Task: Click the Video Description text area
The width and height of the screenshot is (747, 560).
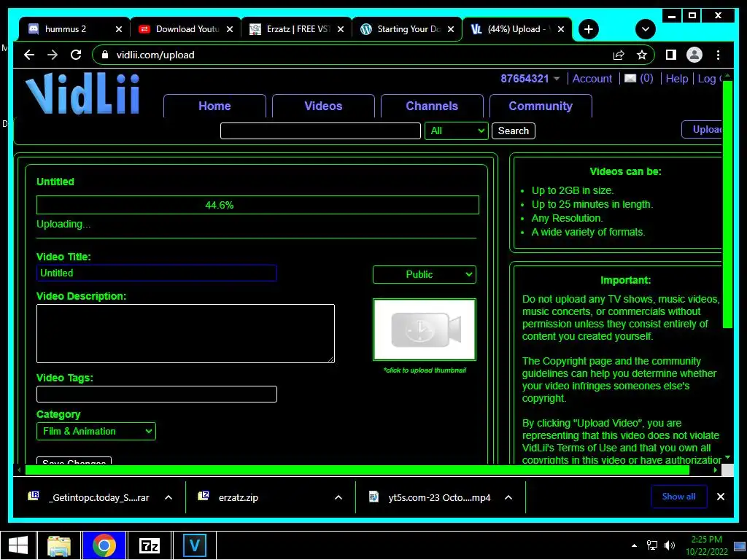Action: click(x=185, y=333)
